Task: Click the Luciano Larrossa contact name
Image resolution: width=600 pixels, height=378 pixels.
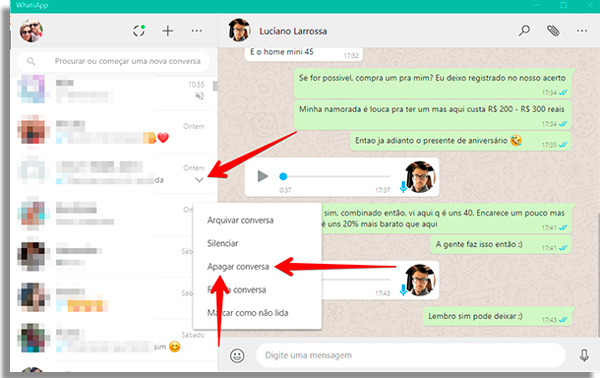Action: [x=293, y=31]
